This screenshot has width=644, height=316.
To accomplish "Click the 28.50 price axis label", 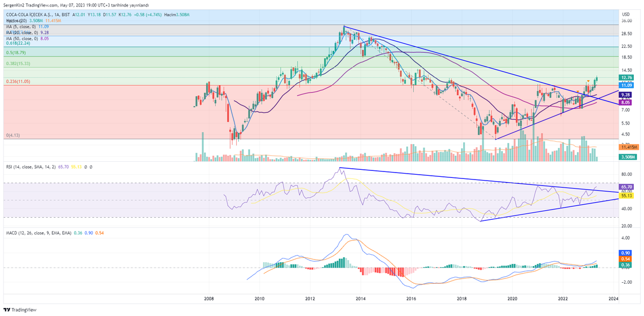I will tap(626, 33).
